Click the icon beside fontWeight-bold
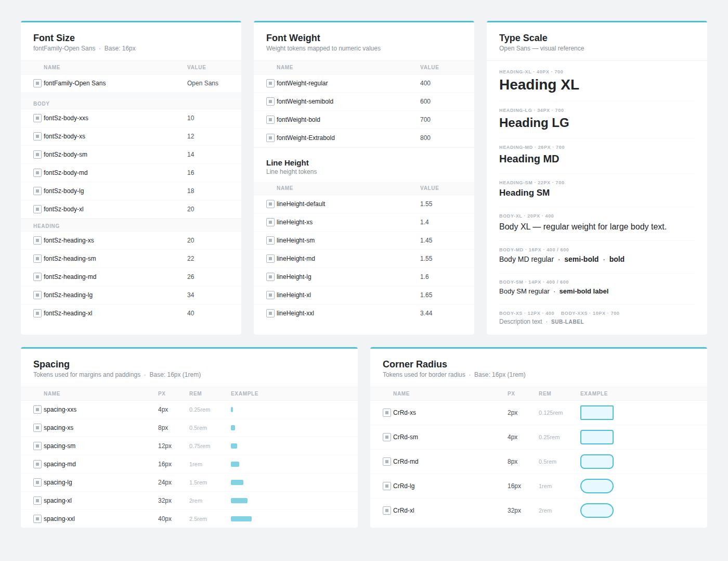Screen dimensions: 728x561 coord(270,120)
